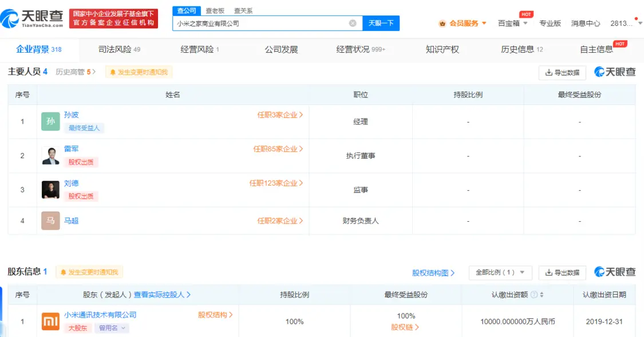Click 发生变更时通知我 in 主要人员 section

pos(139,72)
